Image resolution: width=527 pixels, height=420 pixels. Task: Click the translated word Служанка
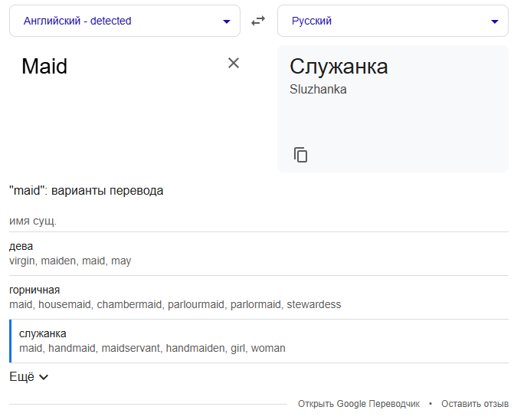point(339,67)
